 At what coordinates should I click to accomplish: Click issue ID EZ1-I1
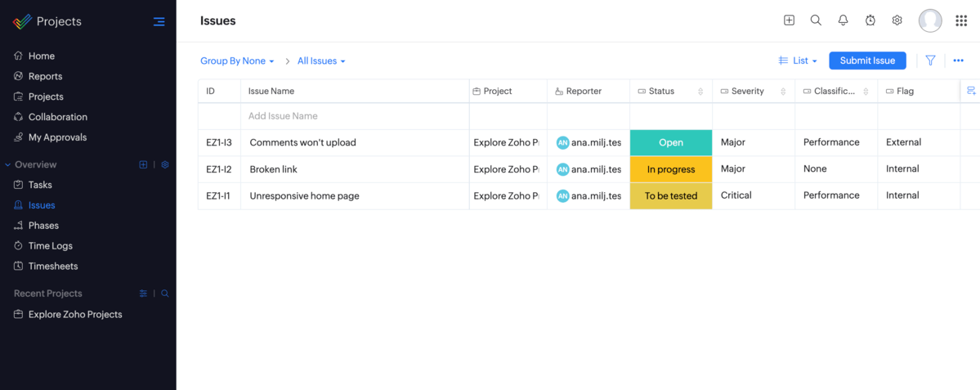[x=218, y=195]
